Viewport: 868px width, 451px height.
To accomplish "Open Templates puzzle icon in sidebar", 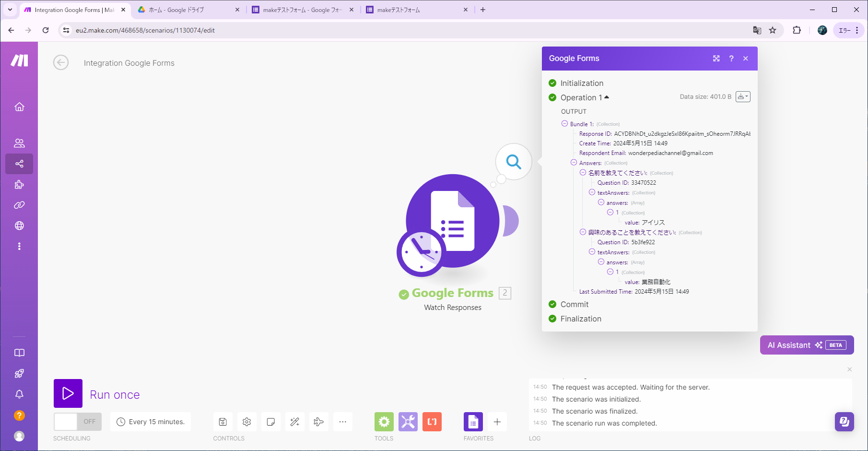I will pyautogui.click(x=19, y=184).
